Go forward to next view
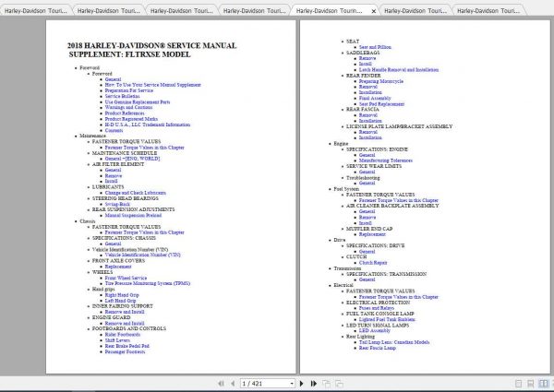The image size is (554, 392). point(339,384)
